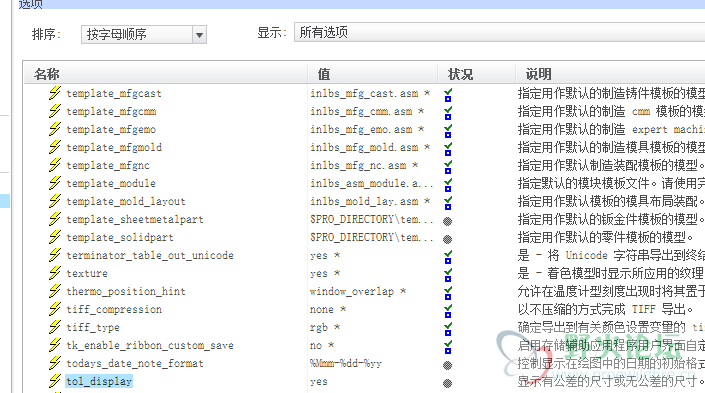Select the template_mfgmold option name
Screen dimensions: 705x393
pyautogui.click(x=114, y=147)
